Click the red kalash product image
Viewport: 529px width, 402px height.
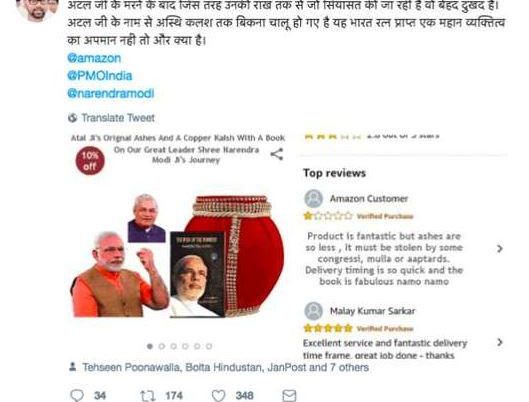point(236,255)
